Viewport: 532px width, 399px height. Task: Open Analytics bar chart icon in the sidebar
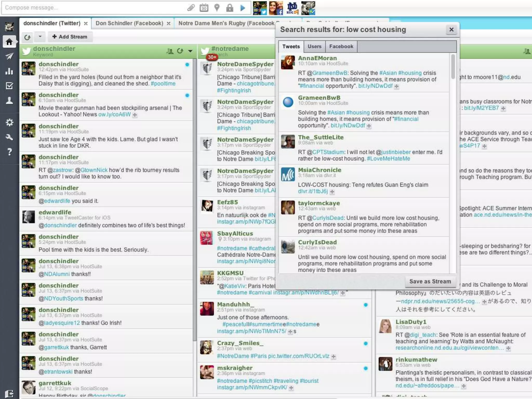coord(9,71)
